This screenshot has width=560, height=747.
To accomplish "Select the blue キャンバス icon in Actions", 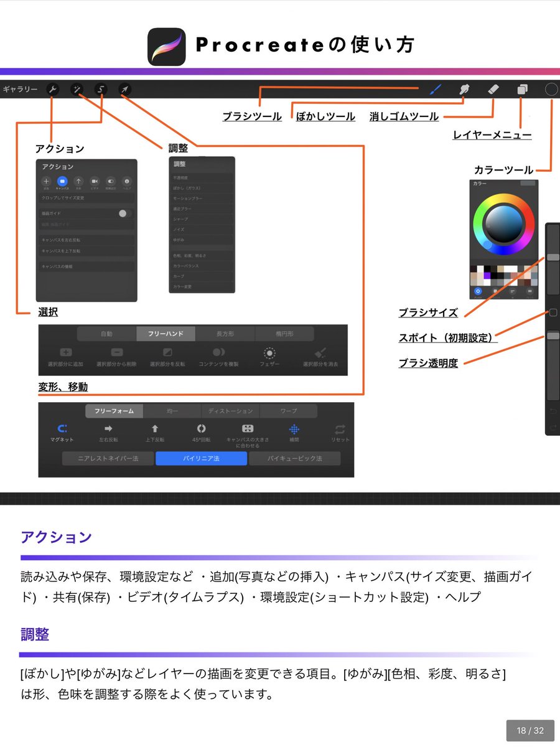I will (x=62, y=181).
